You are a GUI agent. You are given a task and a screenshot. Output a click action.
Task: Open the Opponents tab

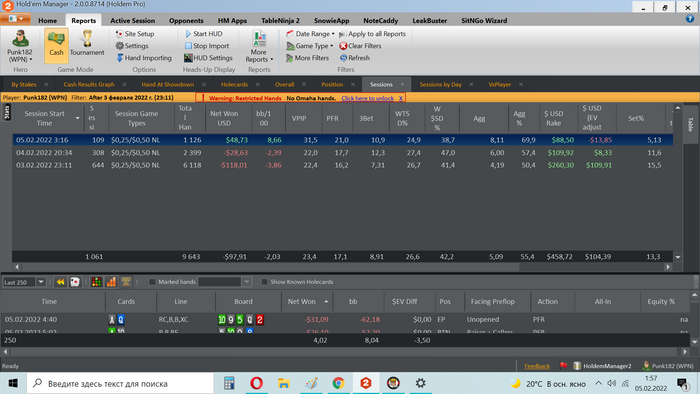click(x=186, y=21)
